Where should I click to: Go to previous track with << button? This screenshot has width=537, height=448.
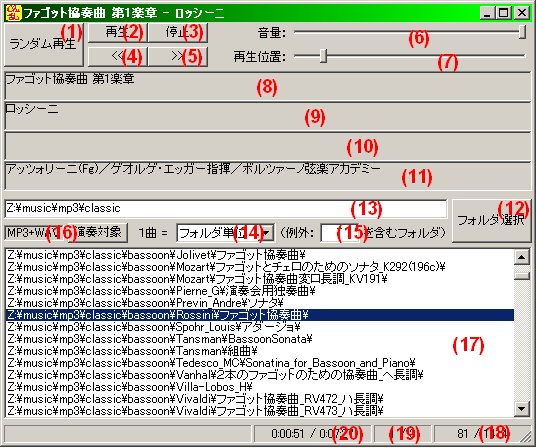(118, 57)
